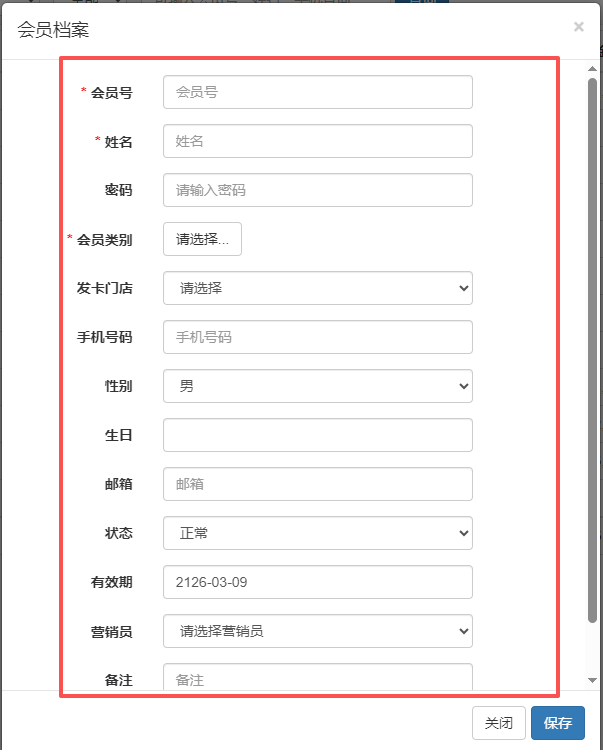
Task: Click the 保存 button
Action: (x=558, y=723)
